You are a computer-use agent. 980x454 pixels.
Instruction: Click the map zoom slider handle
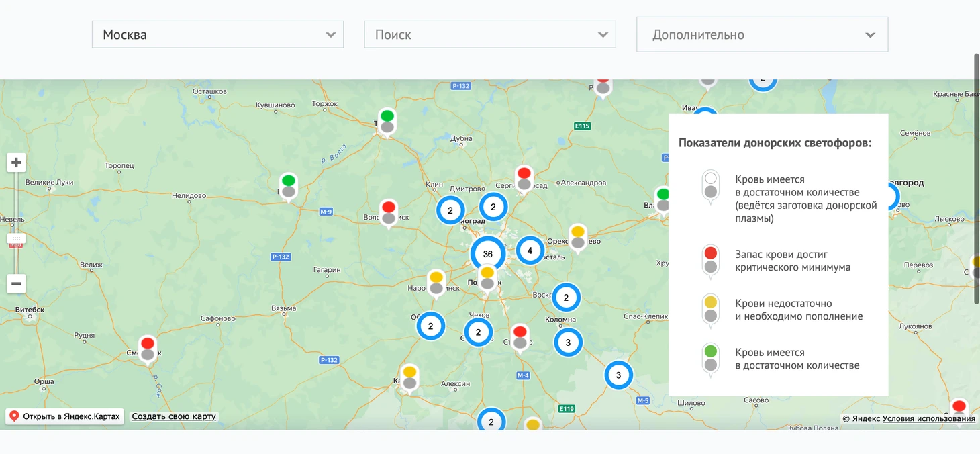(17, 238)
